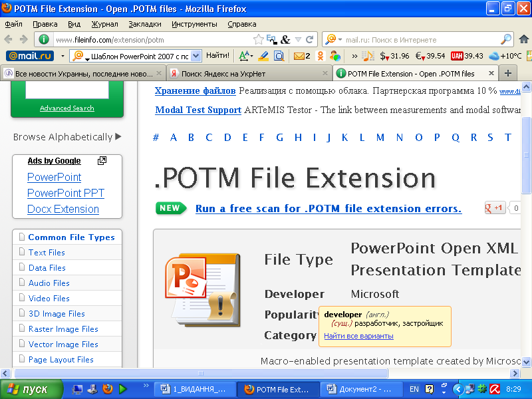View UAH exchange rate 39.43

pos(467,56)
